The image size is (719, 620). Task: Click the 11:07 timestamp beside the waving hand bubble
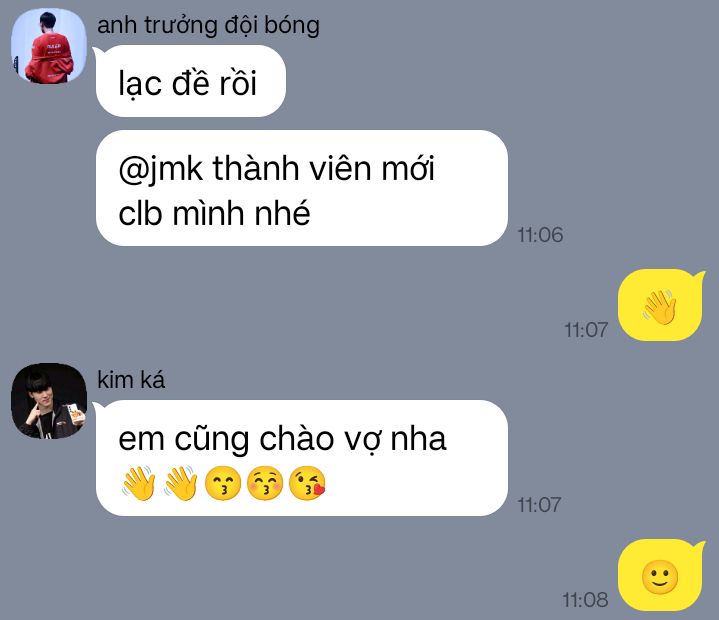586,330
